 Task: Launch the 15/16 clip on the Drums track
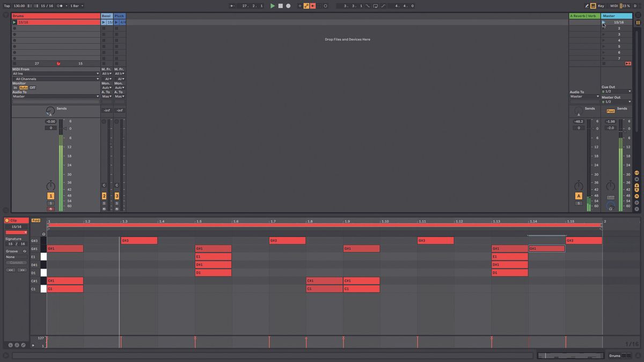coord(15,22)
